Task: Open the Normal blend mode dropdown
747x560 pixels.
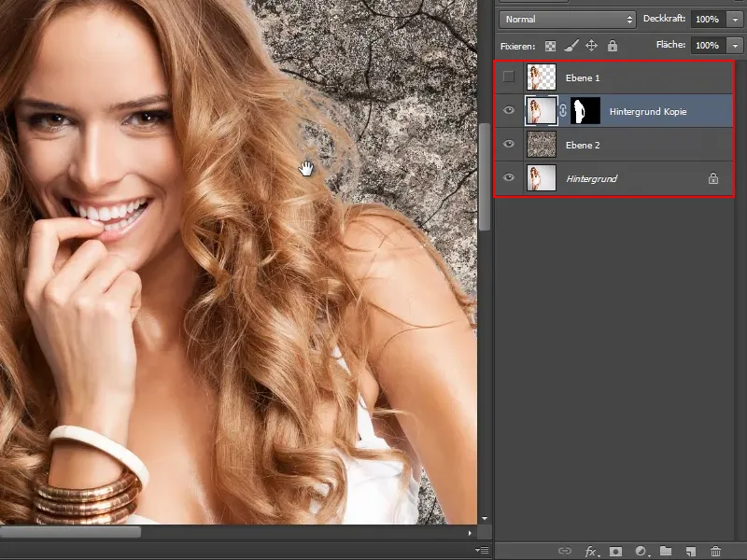Action: [567, 18]
